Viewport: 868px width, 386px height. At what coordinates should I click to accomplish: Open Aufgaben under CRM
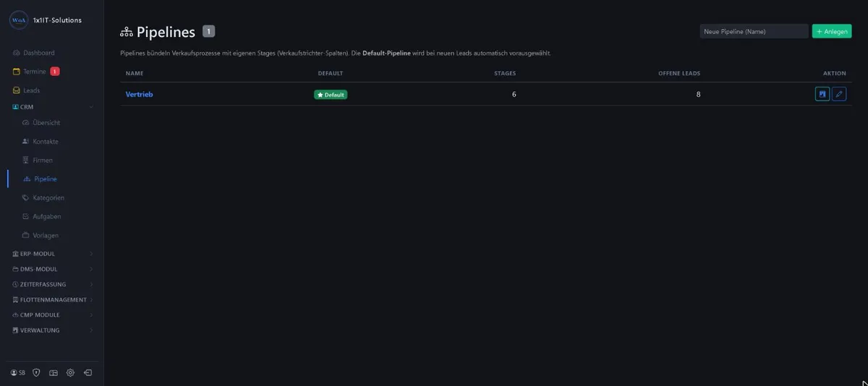pyautogui.click(x=42, y=216)
